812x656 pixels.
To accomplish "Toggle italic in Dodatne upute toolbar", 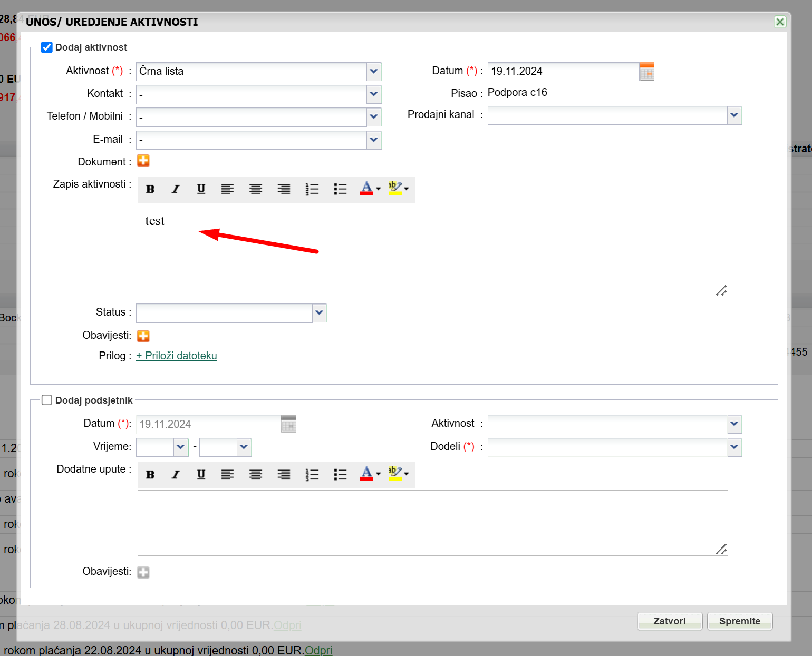I will pos(176,475).
